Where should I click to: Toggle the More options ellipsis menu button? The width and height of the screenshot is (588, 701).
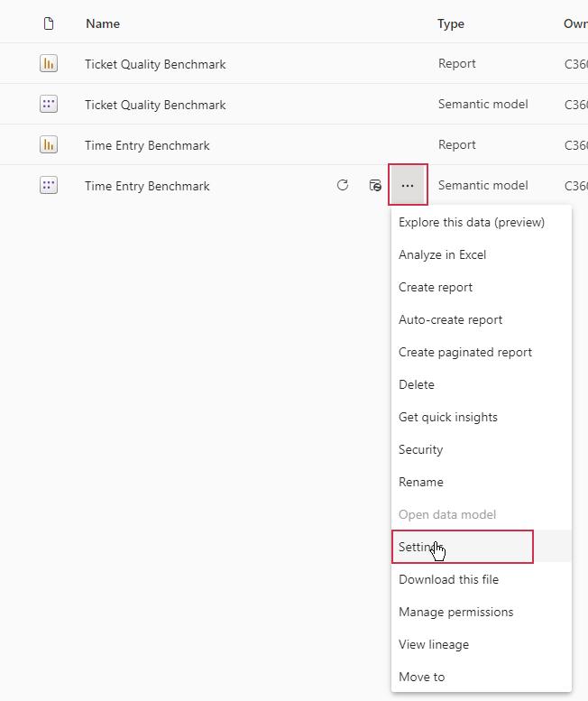tap(408, 186)
